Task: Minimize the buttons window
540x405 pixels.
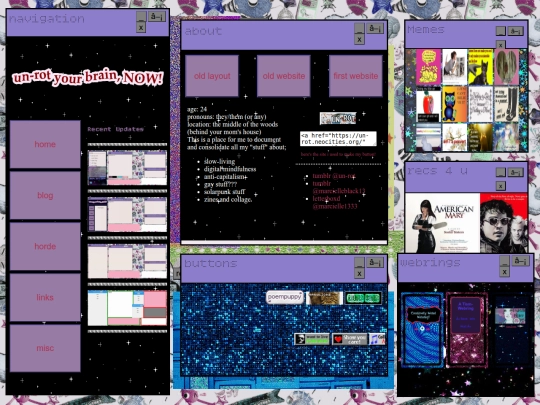Action: pos(359,262)
